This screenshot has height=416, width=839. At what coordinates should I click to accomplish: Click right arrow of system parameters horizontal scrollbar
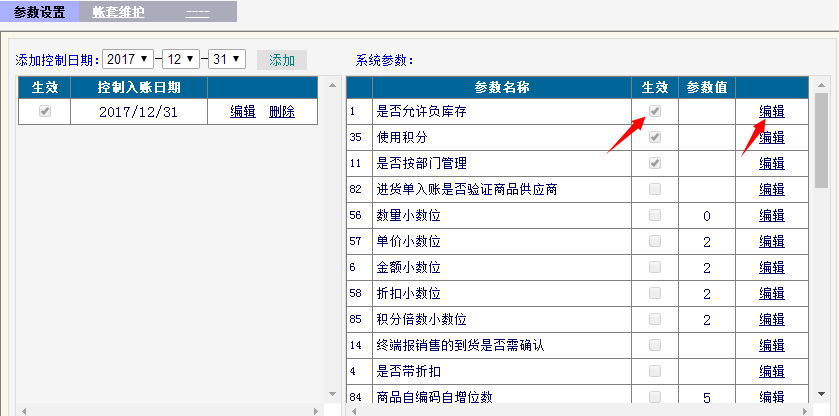point(805,411)
